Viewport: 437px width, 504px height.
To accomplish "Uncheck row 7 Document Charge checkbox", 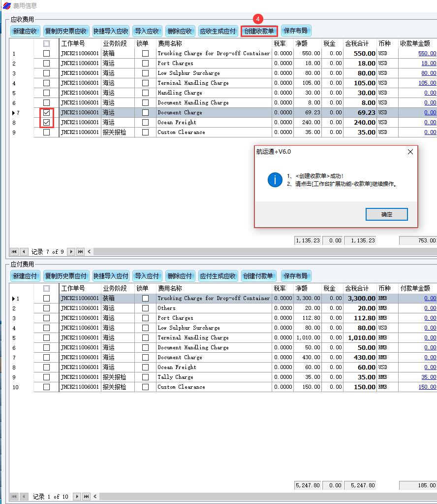I will pos(46,112).
